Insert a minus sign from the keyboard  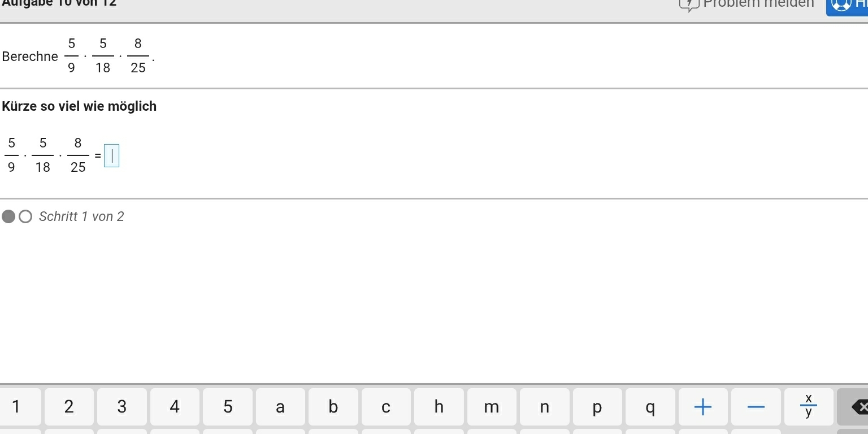coord(756,407)
